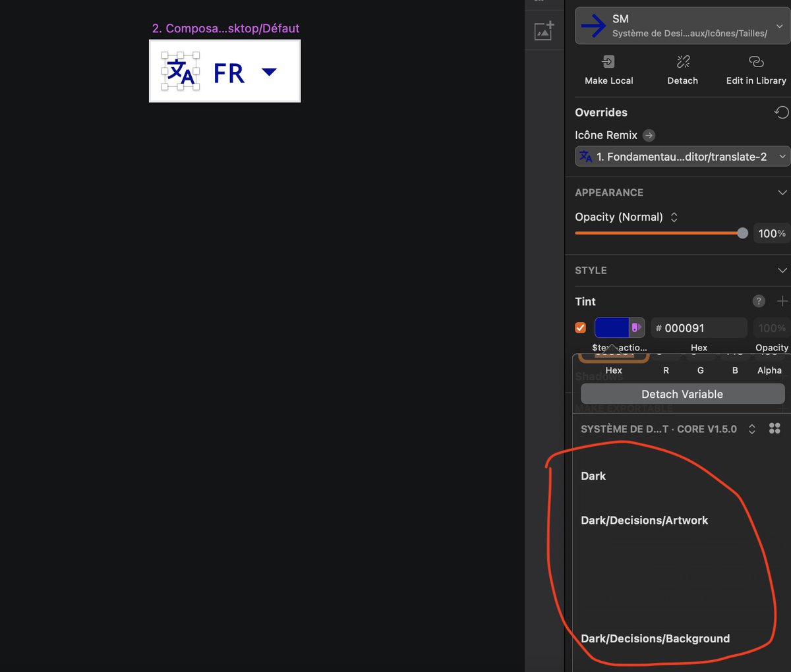This screenshot has width=791, height=672.
Task: Reset overrides with the circular arrow icon
Action: [781, 112]
